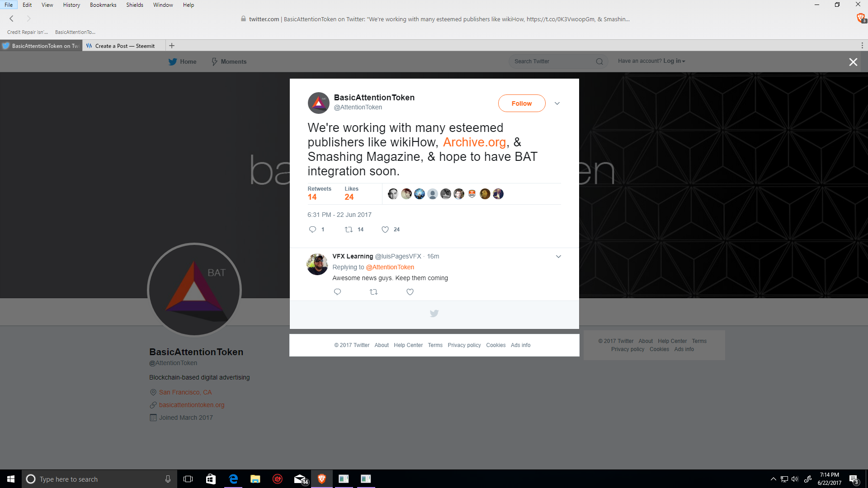Click the Cortana circle icon
Screen dimensions: 868x488
pos(31,479)
